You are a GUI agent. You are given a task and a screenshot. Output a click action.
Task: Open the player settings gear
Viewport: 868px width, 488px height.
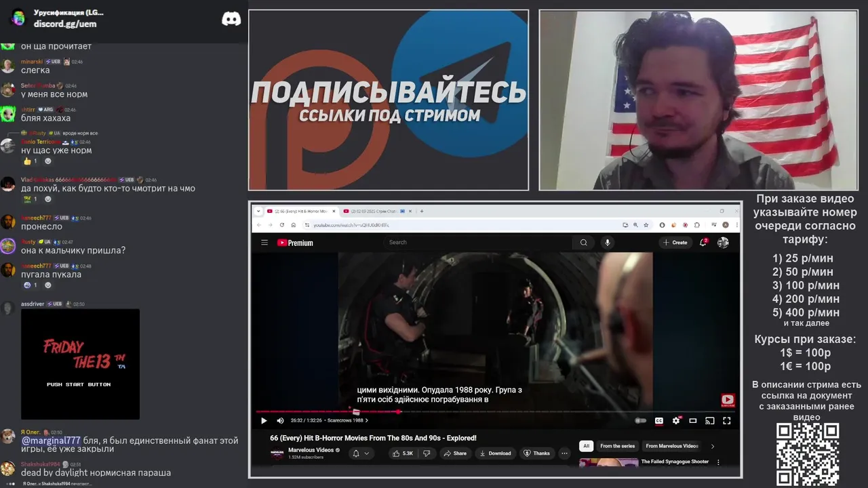pyautogui.click(x=675, y=421)
